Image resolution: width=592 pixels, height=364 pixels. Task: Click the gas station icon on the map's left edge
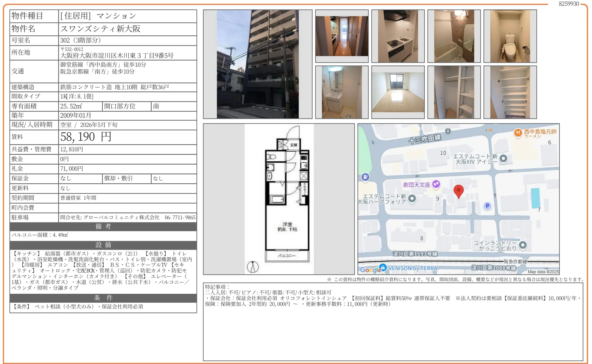click(x=365, y=178)
